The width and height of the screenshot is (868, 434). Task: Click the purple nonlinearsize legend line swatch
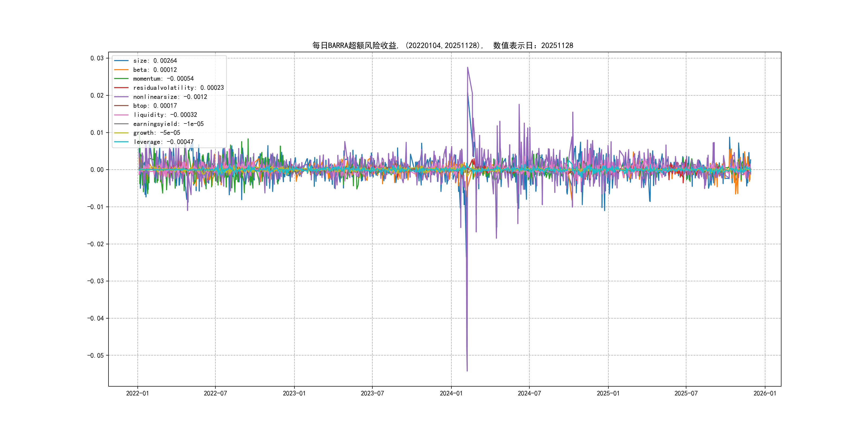point(121,97)
